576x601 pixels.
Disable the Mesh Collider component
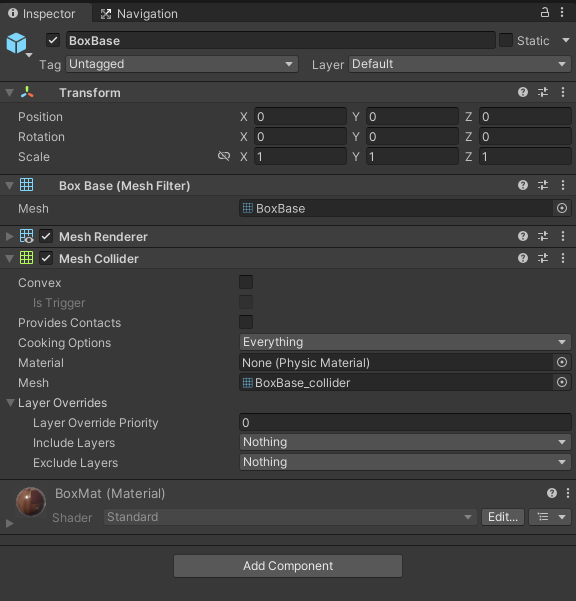[46, 258]
